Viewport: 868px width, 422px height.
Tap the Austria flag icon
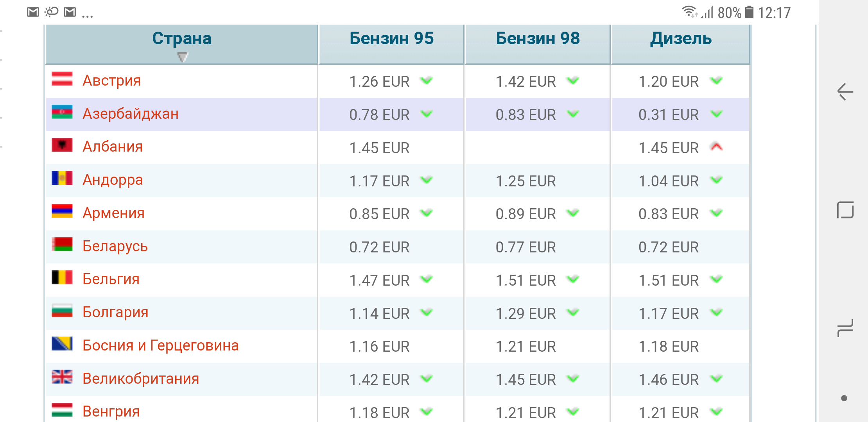[62, 79]
